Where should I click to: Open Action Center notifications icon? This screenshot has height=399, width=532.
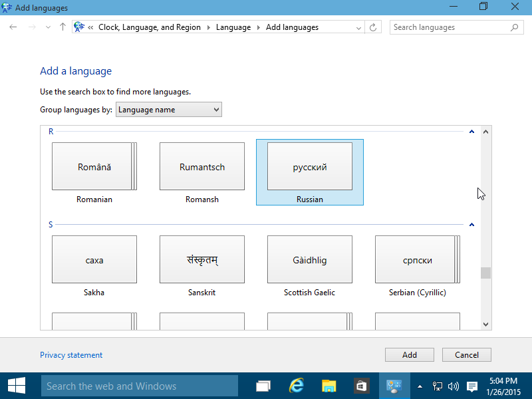click(x=472, y=386)
